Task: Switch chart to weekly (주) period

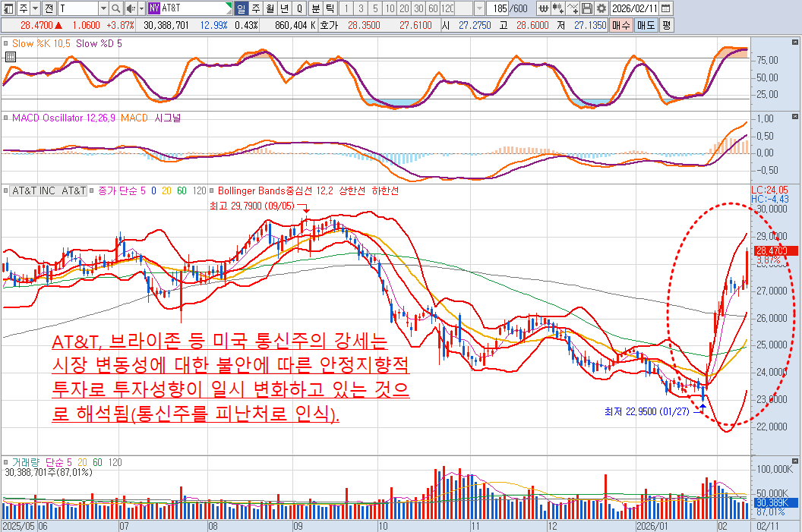Action: 255,8
